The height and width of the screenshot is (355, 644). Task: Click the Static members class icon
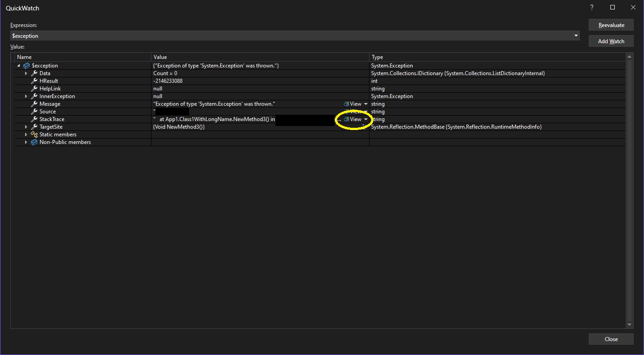(34, 135)
